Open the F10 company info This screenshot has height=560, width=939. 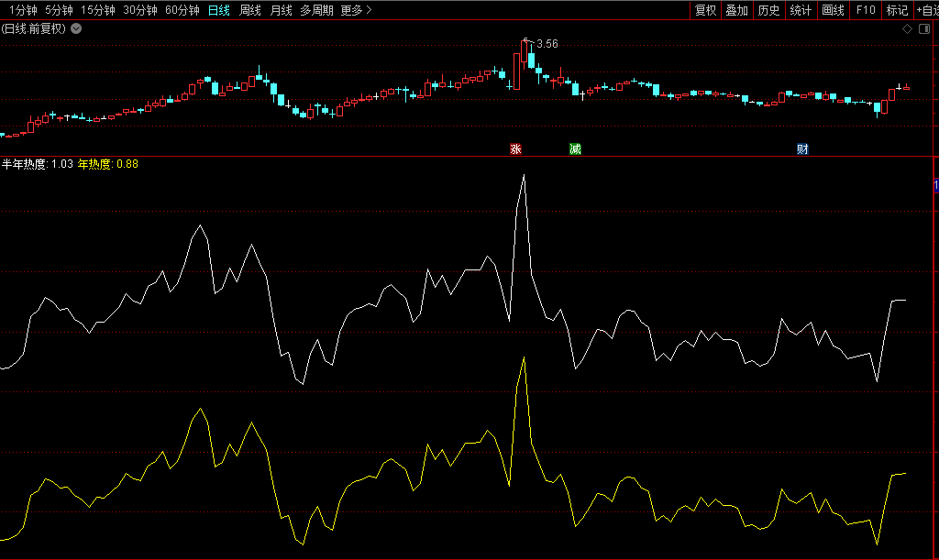point(865,10)
